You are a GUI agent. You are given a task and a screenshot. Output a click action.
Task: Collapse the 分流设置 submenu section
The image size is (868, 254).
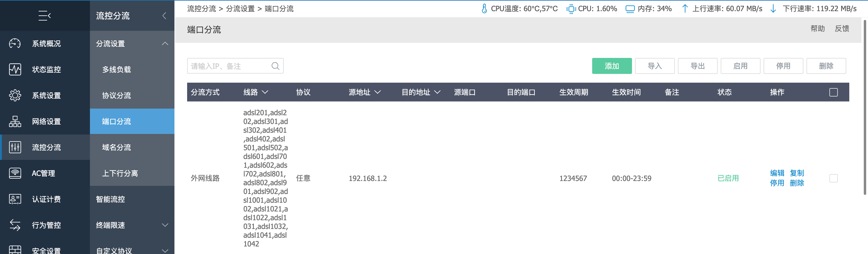point(165,43)
